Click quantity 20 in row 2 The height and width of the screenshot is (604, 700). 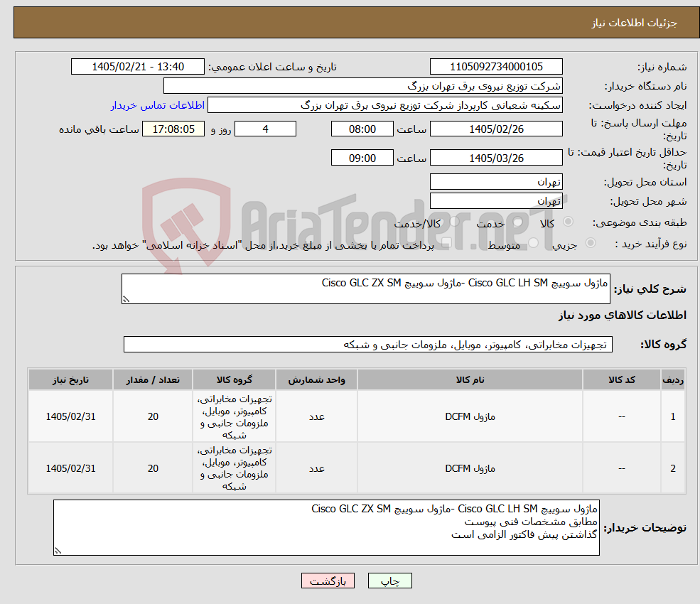click(153, 468)
